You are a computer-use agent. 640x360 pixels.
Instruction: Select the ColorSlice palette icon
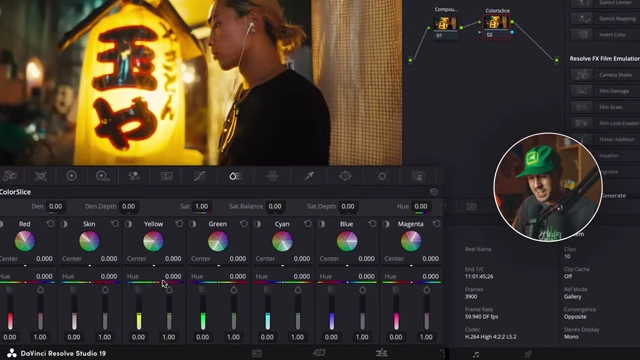[x=235, y=176]
